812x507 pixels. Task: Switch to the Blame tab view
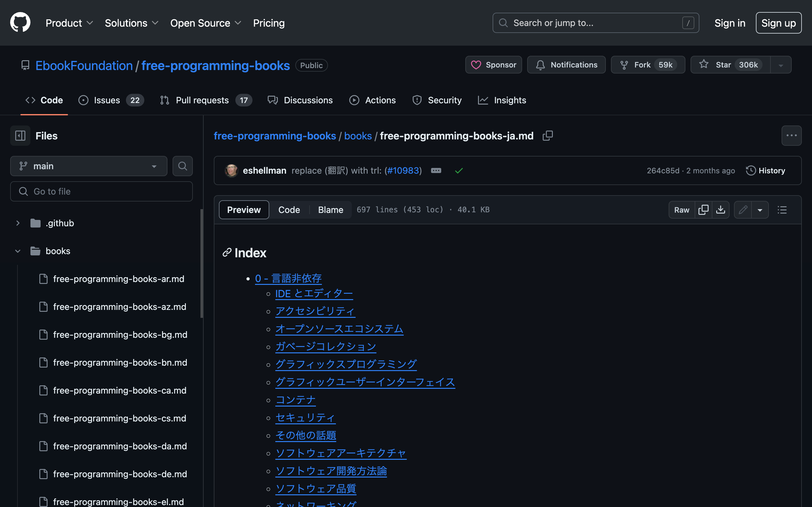(331, 209)
